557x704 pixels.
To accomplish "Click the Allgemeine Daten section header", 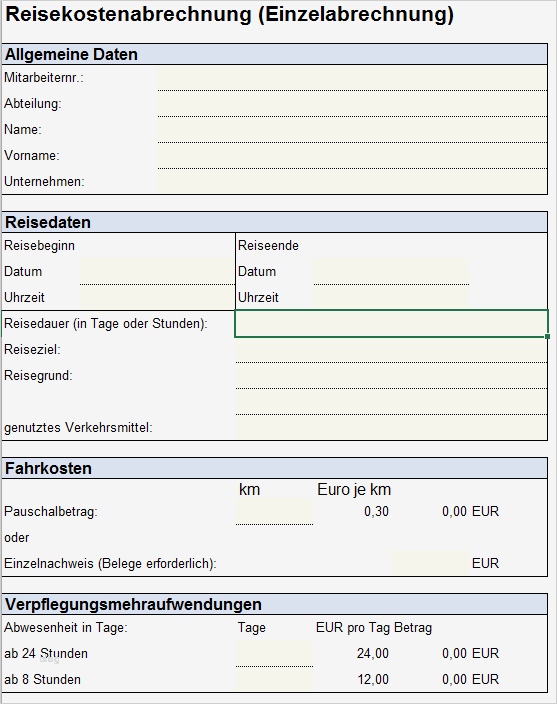I will tap(275, 54).
